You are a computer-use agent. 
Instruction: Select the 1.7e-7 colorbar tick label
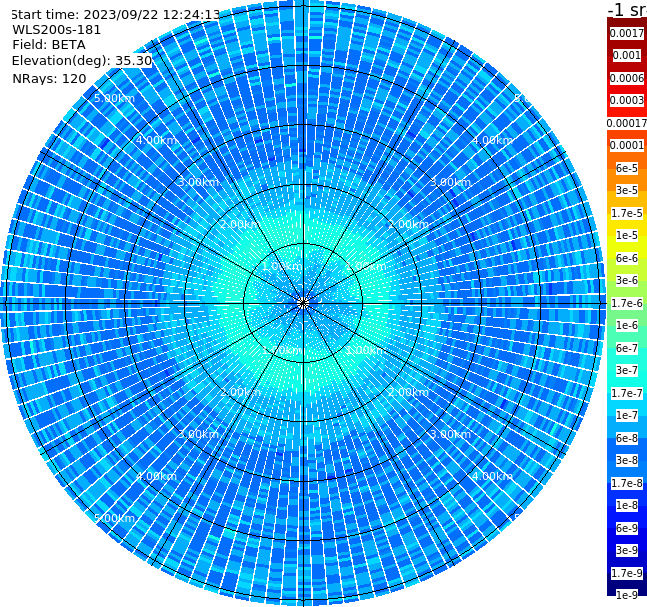(x=627, y=393)
